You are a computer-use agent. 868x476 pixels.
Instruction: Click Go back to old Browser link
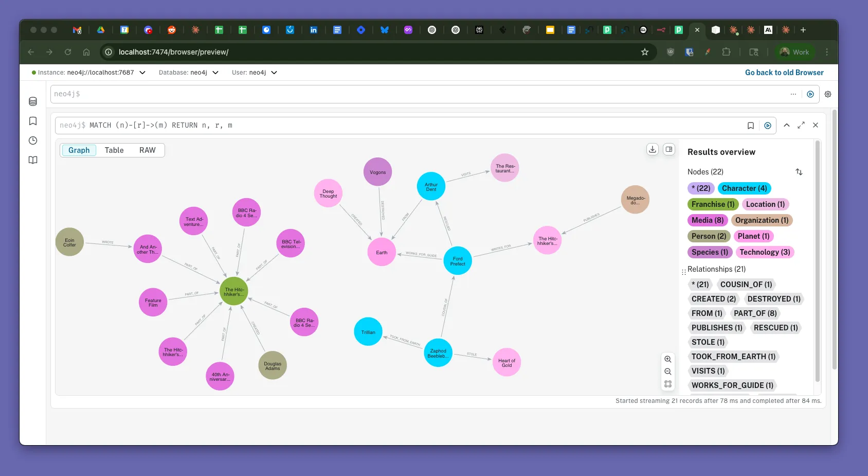tap(784, 73)
